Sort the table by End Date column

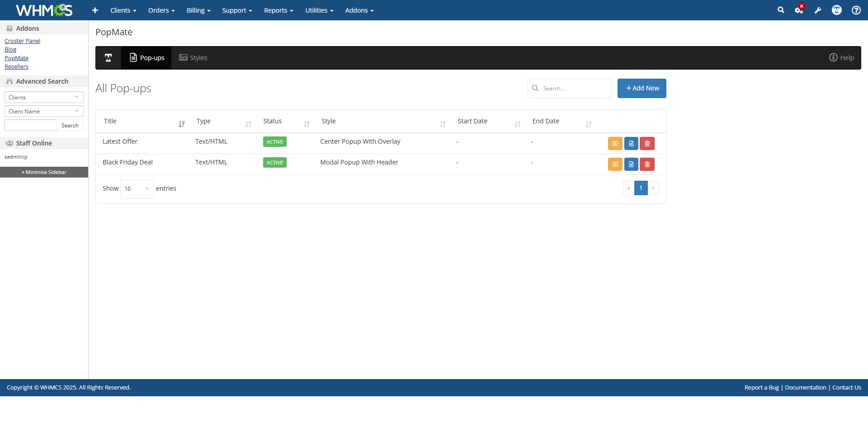pyautogui.click(x=562, y=122)
